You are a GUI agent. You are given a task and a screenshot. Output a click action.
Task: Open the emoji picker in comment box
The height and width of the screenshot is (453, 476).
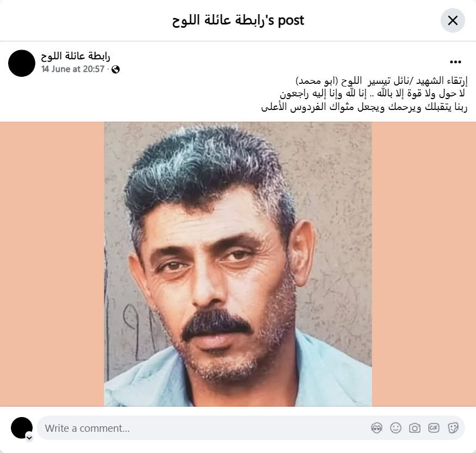click(395, 428)
